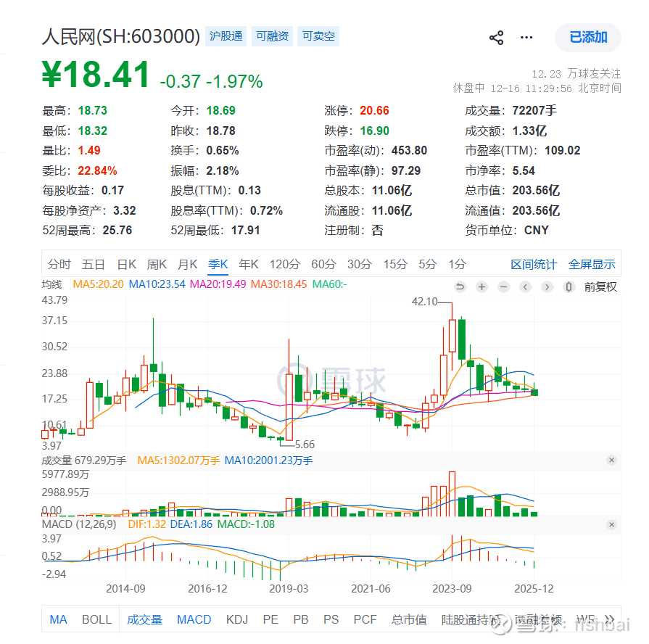Click the MA20:19.49 legend label
This screenshot has width=649, height=644.
coord(218,284)
